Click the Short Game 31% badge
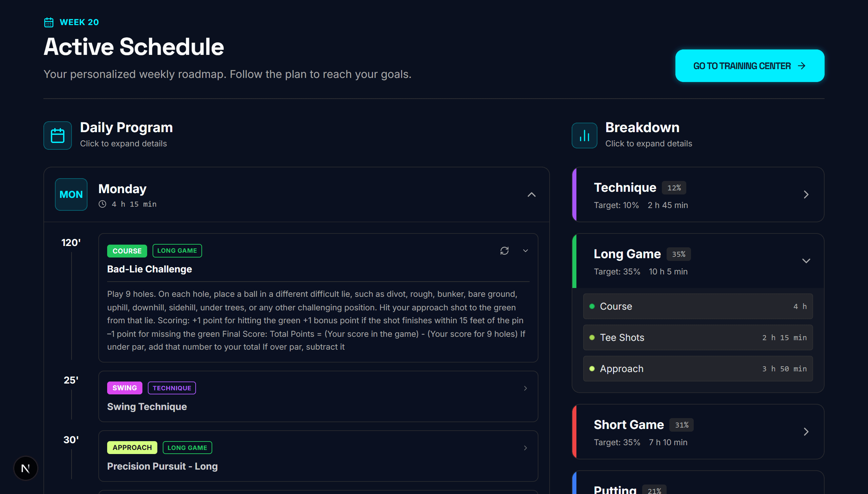Screen dimensions: 868x494 tap(681, 425)
